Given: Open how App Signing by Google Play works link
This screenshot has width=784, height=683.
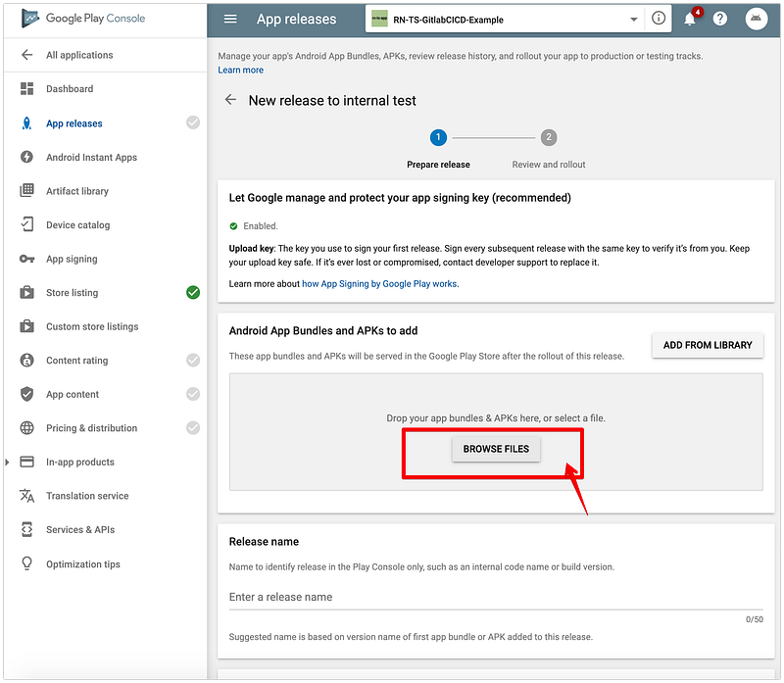Looking at the screenshot, I should pyautogui.click(x=379, y=284).
